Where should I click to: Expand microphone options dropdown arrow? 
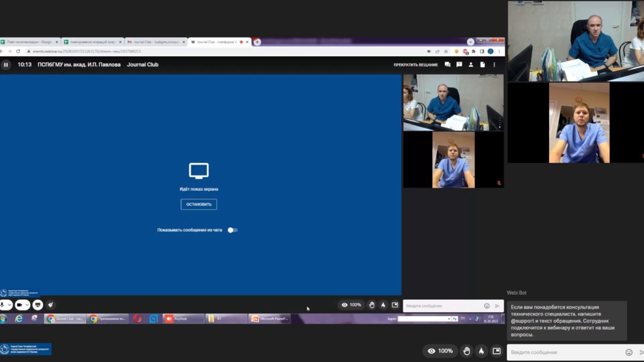tap(9, 305)
